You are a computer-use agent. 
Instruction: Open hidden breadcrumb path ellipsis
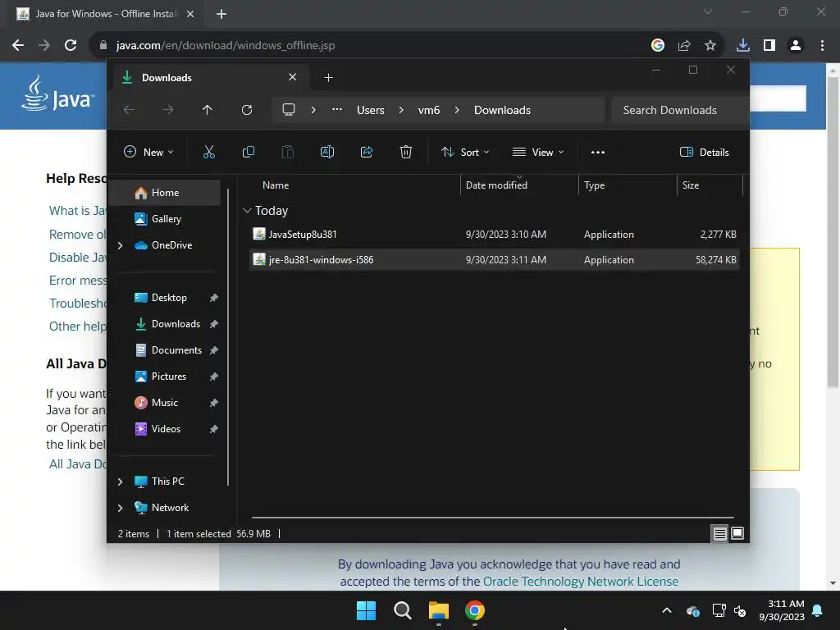click(337, 109)
